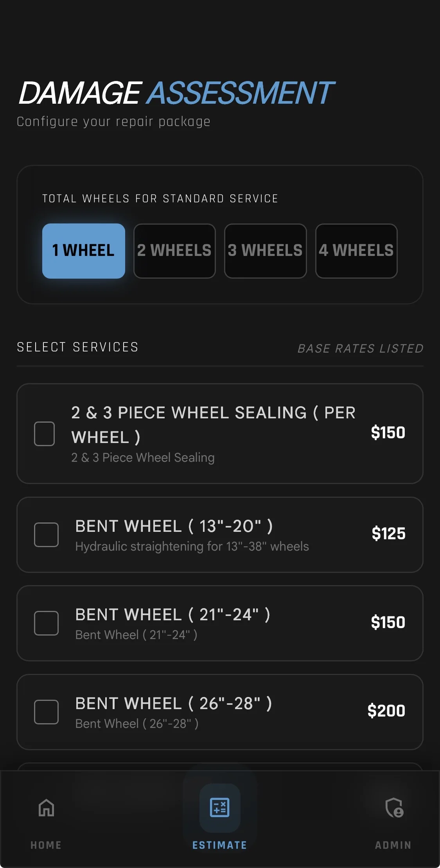Choose the 1 Wheel option
The height and width of the screenshot is (868, 440).
click(83, 251)
